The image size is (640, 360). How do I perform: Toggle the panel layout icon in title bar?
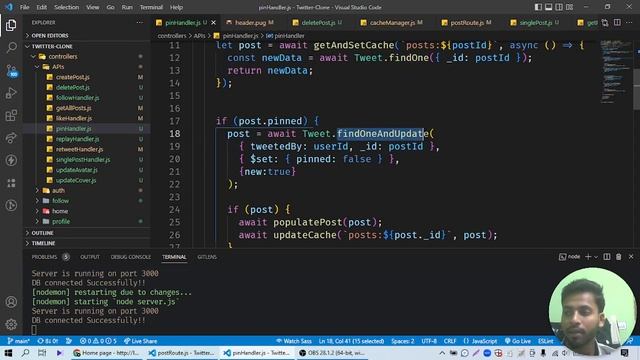[x=549, y=7]
